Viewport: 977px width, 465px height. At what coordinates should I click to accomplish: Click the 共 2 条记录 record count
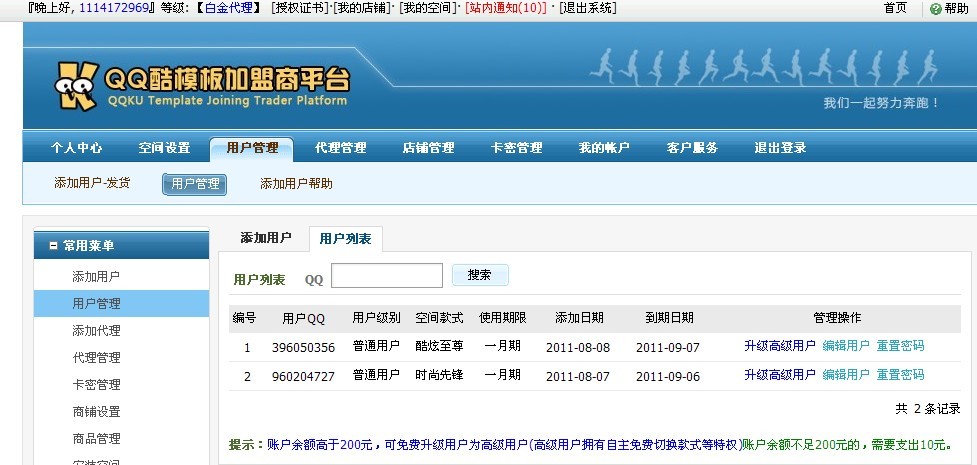[928, 409]
